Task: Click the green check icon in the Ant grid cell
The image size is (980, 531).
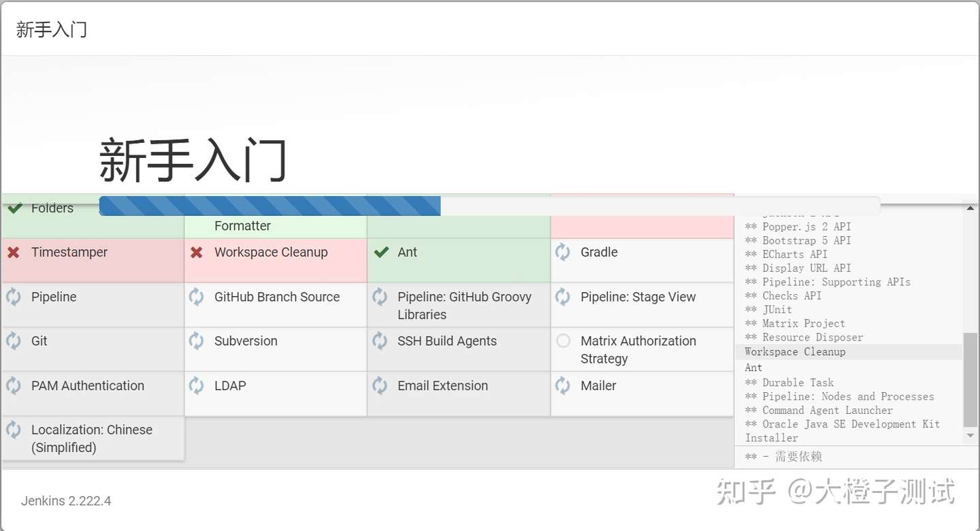Action: 381,252
